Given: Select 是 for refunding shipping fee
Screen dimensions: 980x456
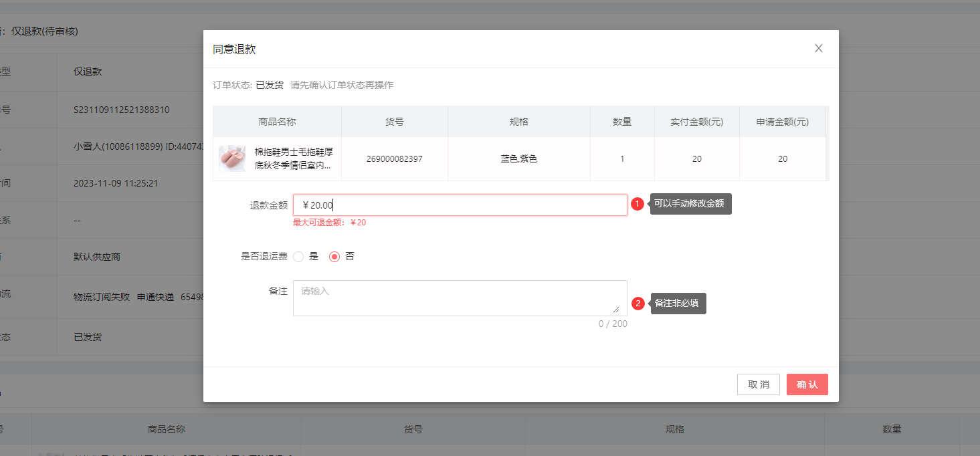Looking at the screenshot, I should (298, 257).
